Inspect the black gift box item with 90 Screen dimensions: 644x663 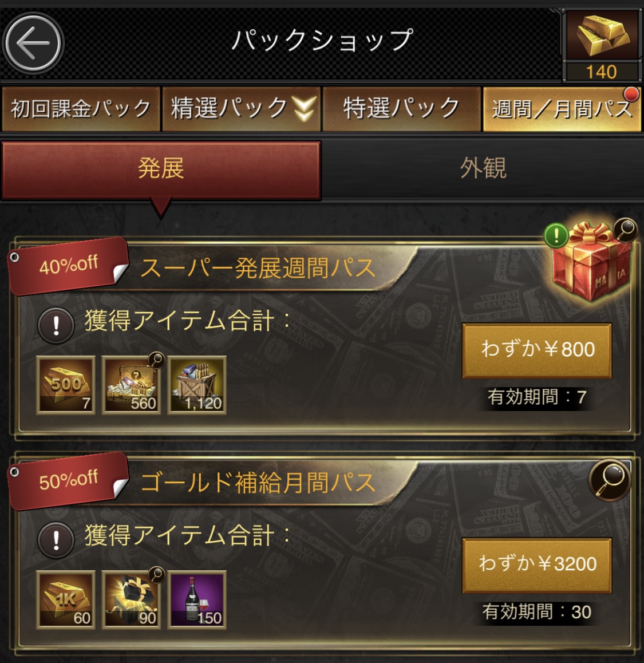(x=131, y=599)
